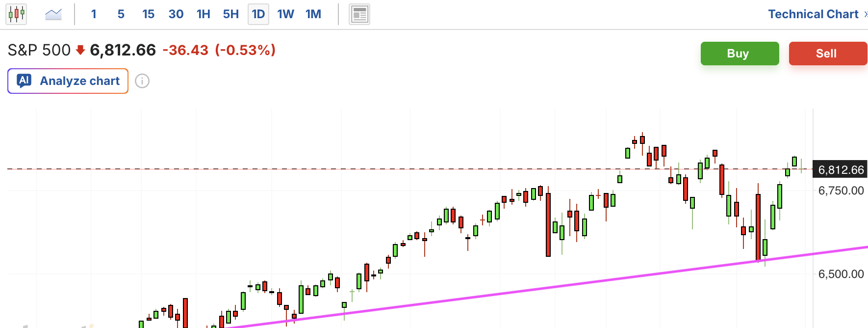Select the 1 minute timeframe
868x328 pixels.
(94, 14)
